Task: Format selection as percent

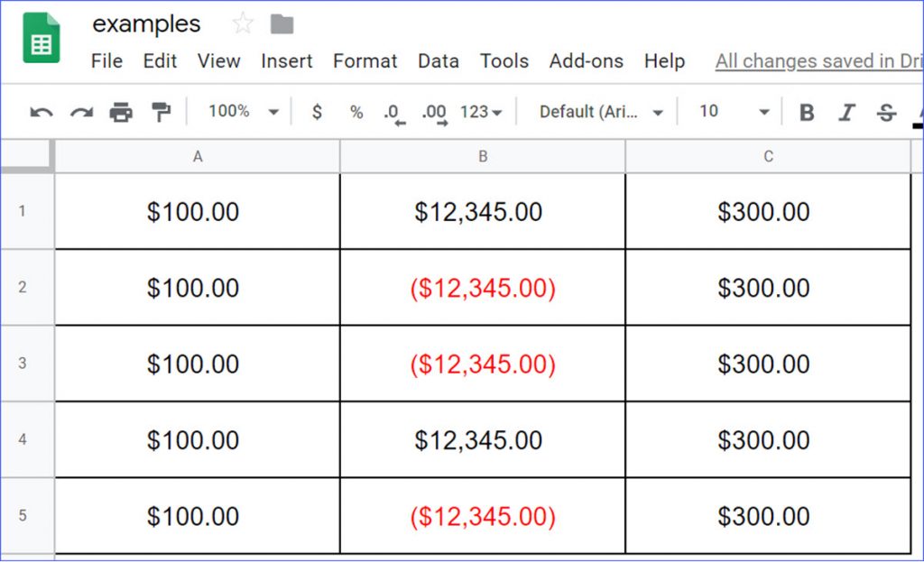Action: [356, 111]
